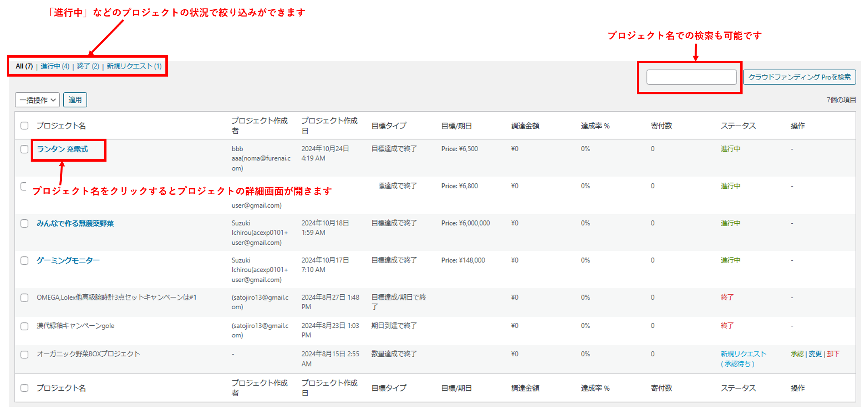
Task: Select the 漢代緑釉キャンペーン row checkbox
Action: [25, 326]
